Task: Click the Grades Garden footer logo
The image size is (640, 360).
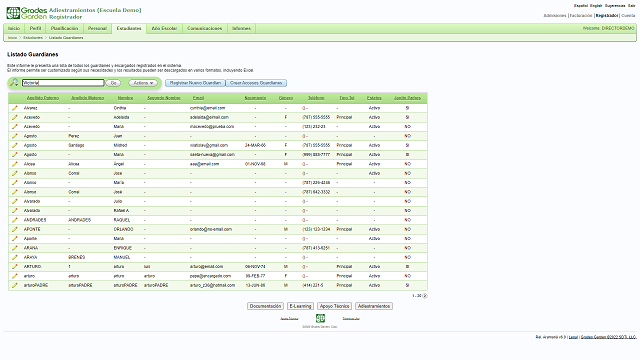Action: coord(320,318)
